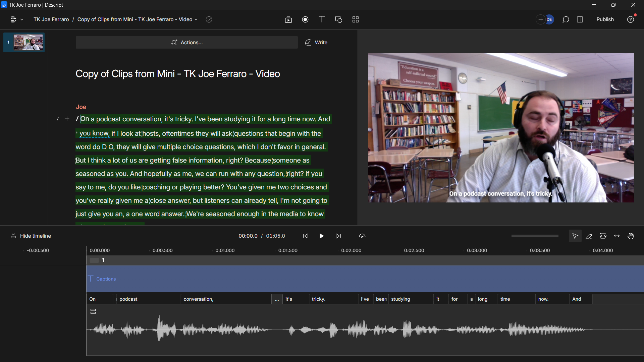Expand the main menu chevron
Screen dimensions: 644x362
(x=22, y=19)
